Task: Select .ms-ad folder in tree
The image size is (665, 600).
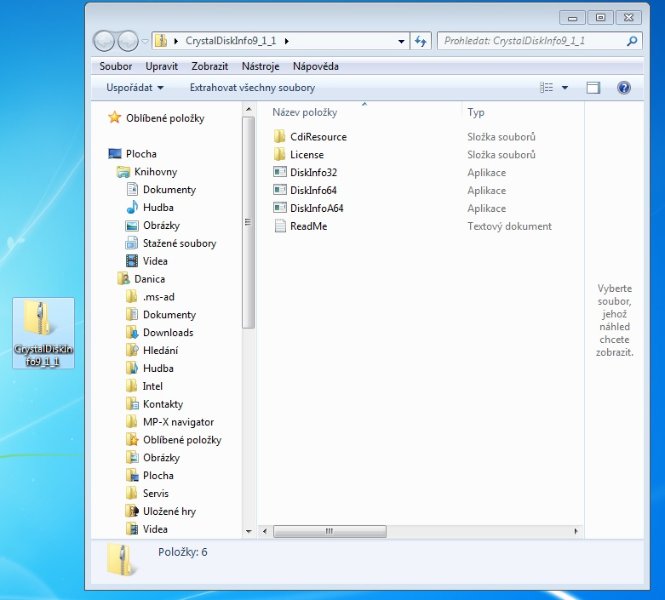Action: [x=151, y=297]
